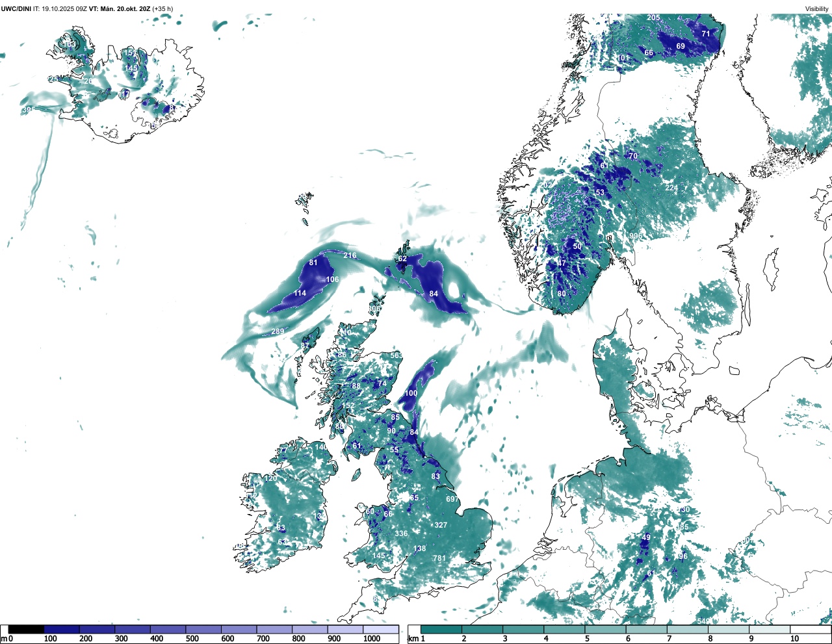832x644 pixels.
Task: Click the '96' visibility value over eastern Germany
Action: 683,556
